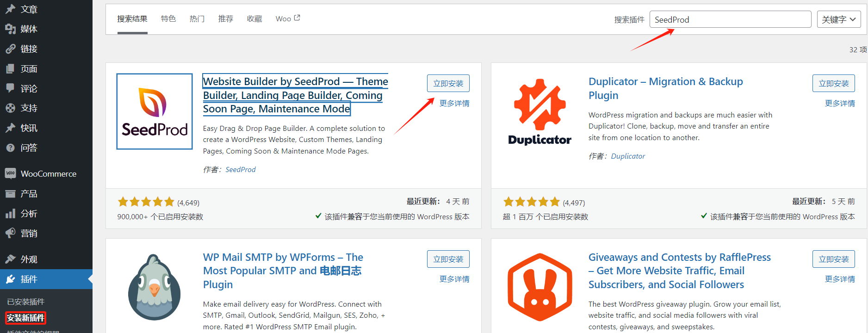The height and width of the screenshot is (333, 868).
Task: Click the 外观 paintbrush icon
Action: point(11,259)
